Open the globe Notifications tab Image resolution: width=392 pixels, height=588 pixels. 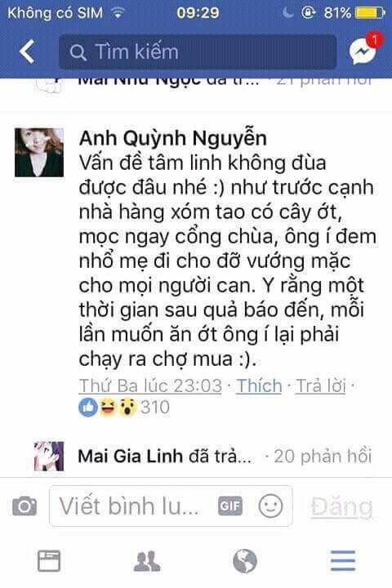coord(245,561)
